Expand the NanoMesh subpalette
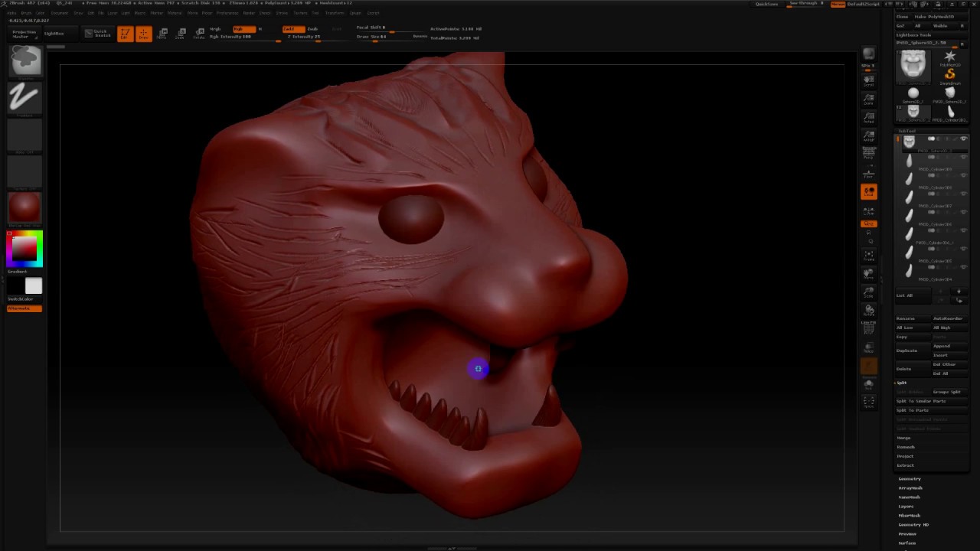Image resolution: width=980 pixels, height=551 pixels. click(910, 497)
